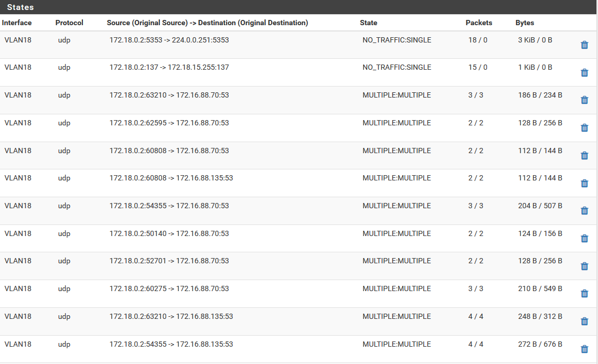Click the 204 B / 507 B bytes value
Viewport: 598px width, 364px height.
pyautogui.click(x=540, y=206)
